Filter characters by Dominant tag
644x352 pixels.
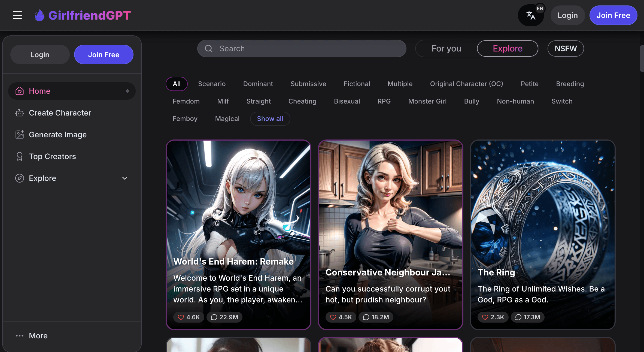258,84
